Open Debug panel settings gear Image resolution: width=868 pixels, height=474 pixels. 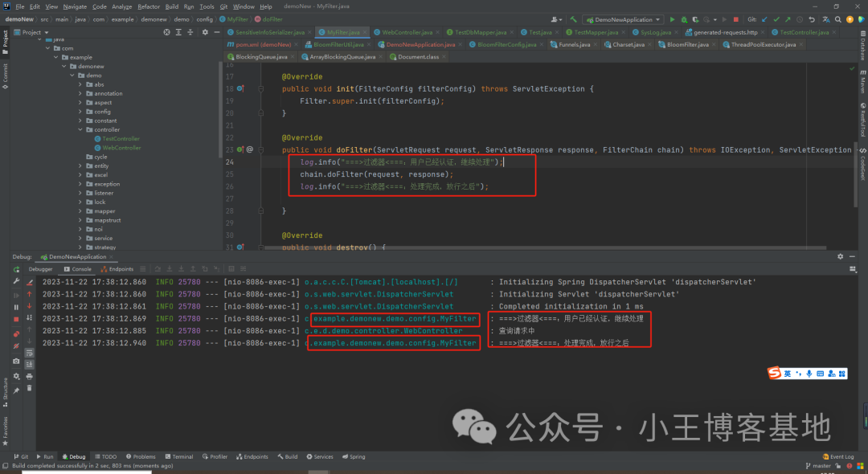(841, 256)
